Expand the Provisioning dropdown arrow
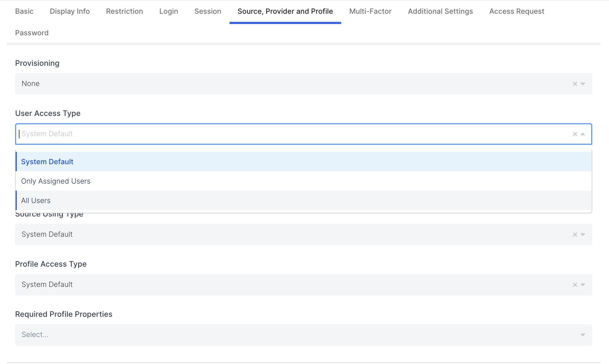This screenshot has height=364, width=609. pos(583,84)
